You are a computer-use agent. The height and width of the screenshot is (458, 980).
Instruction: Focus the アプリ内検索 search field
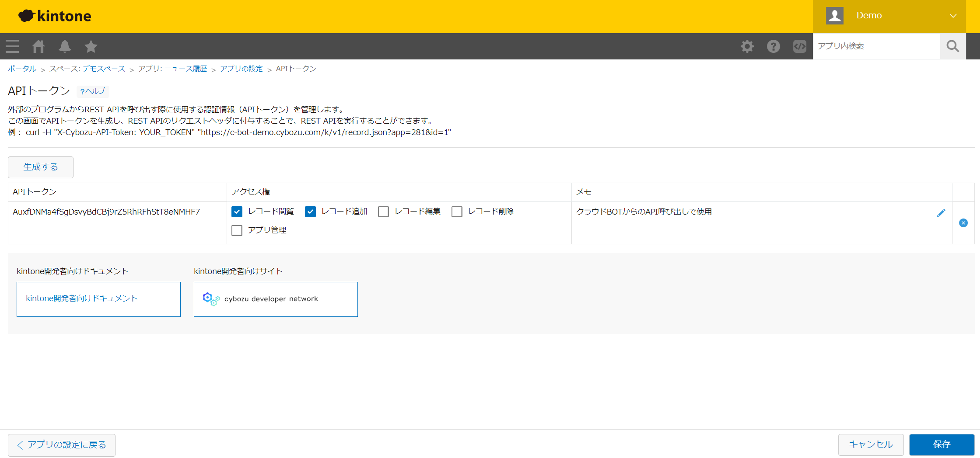point(876,46)
